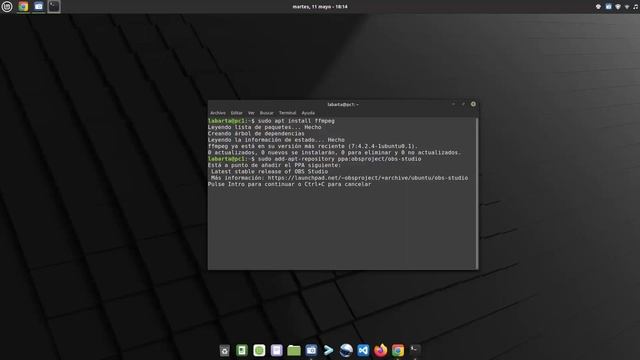640x360 pixels.
Task: Select the terminal entry in the top panel
Action: click(x=53, y=7)
